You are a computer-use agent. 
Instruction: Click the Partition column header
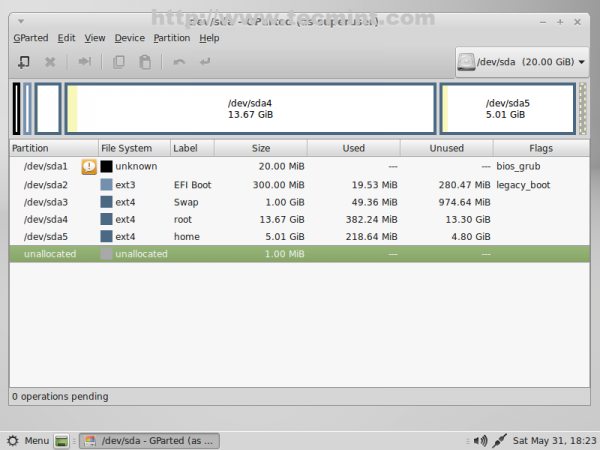[54, 148]
